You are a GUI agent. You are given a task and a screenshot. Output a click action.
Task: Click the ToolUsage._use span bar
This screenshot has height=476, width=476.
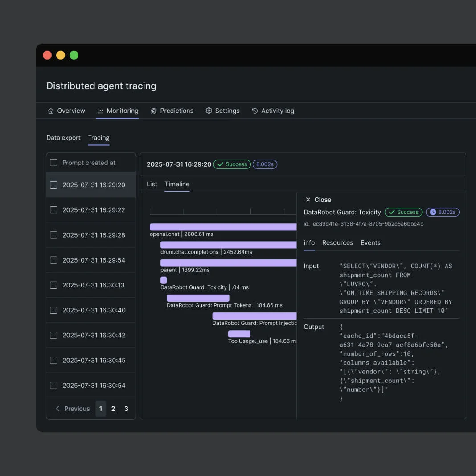(x=239, y=333)
